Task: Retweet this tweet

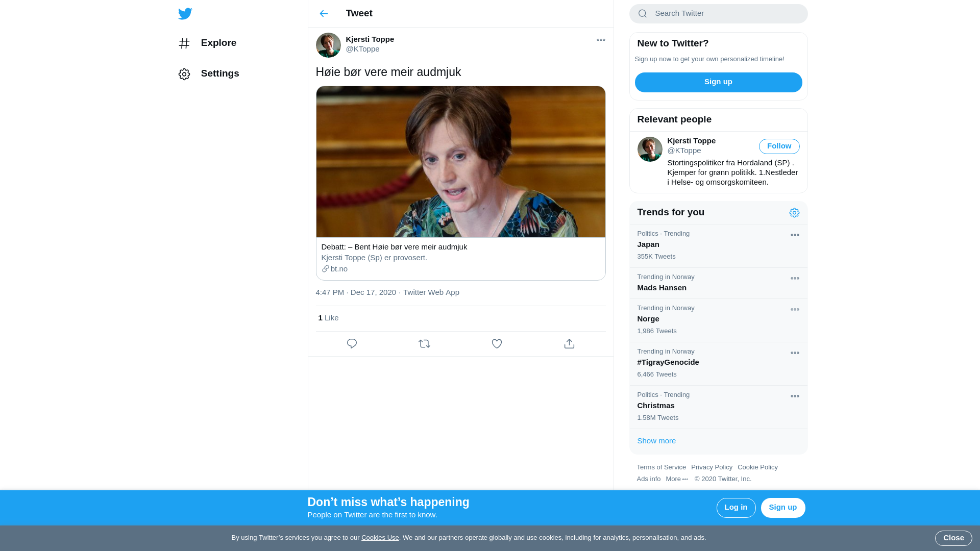Action: point(424,344)
